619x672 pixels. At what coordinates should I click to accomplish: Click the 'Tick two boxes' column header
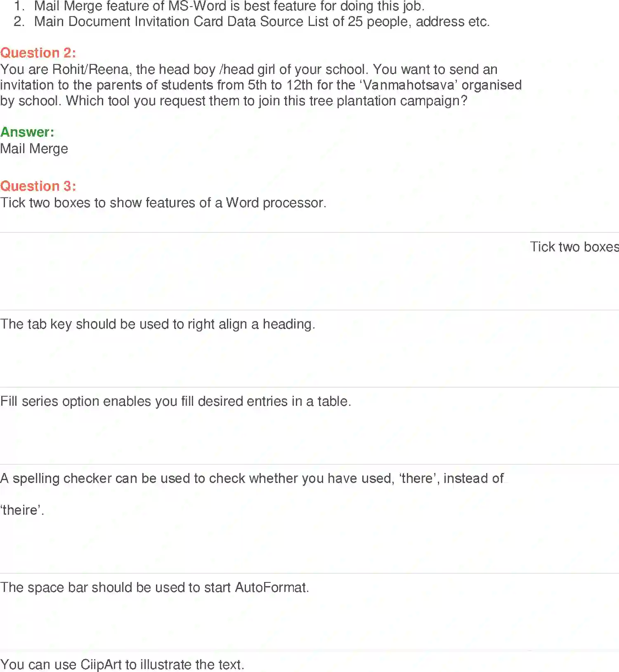click(574, 247)
